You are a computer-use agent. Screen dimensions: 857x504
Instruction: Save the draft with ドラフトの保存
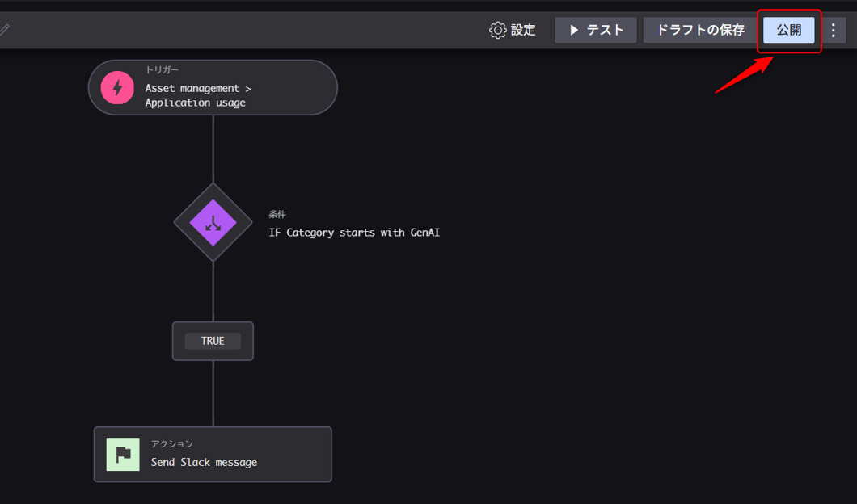[700, 30]
